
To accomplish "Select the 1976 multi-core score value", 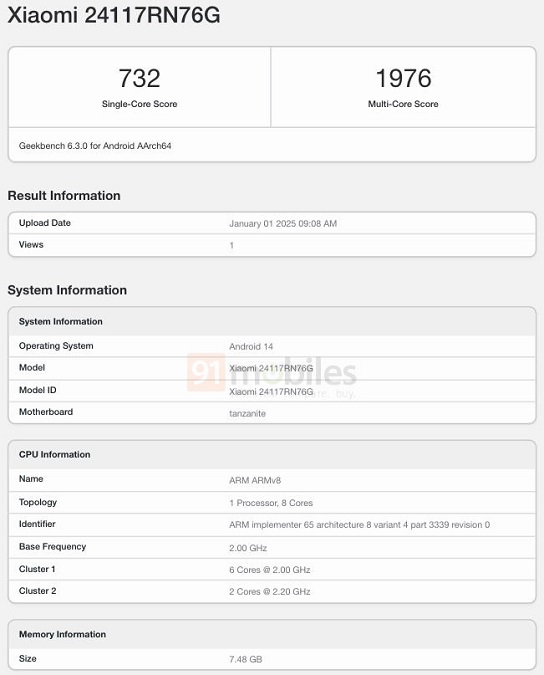I will [x=403, y=78].
